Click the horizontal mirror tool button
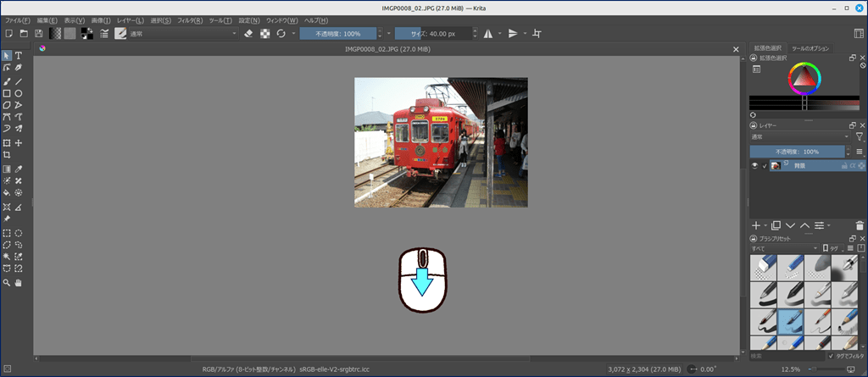The height and width of the screenshot is (377, 868). 487,34
